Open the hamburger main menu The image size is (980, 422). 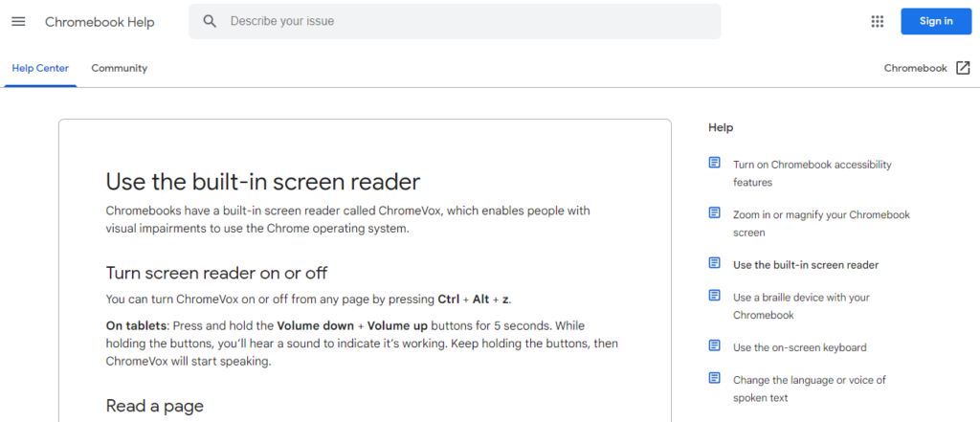click(x=19, y=21)
